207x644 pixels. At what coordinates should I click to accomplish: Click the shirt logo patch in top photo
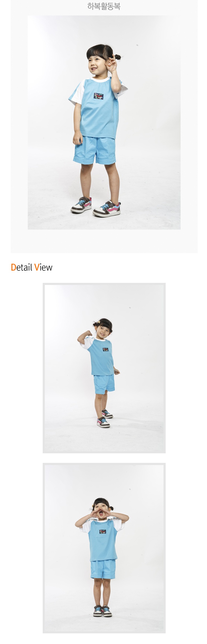pos(98,96)
